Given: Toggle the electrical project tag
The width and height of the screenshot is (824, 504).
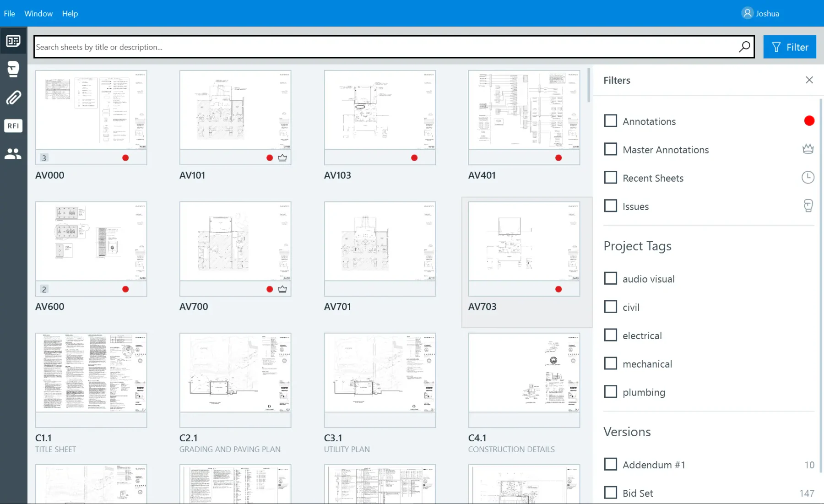Looking at the screenshot, I should (x=611, y=335).
